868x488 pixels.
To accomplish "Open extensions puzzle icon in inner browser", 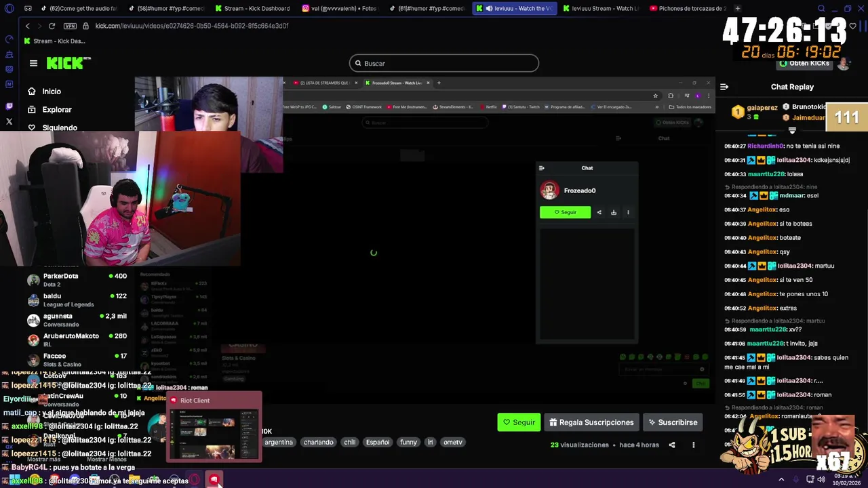I will [x=671, y=96].
